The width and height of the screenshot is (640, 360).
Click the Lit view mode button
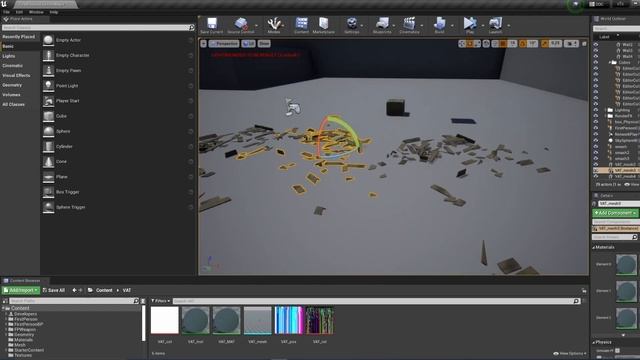point(248,43)
